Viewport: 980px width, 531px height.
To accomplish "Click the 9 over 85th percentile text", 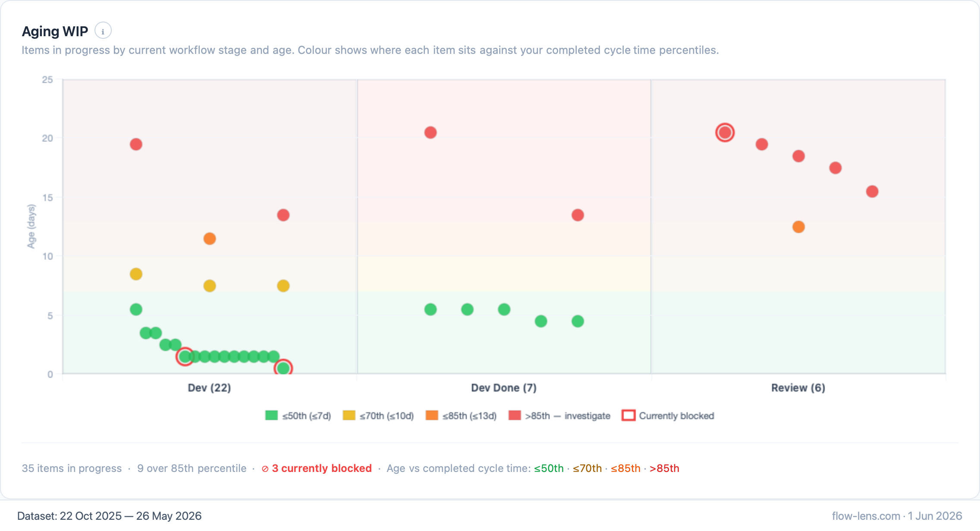I will 192,469.
